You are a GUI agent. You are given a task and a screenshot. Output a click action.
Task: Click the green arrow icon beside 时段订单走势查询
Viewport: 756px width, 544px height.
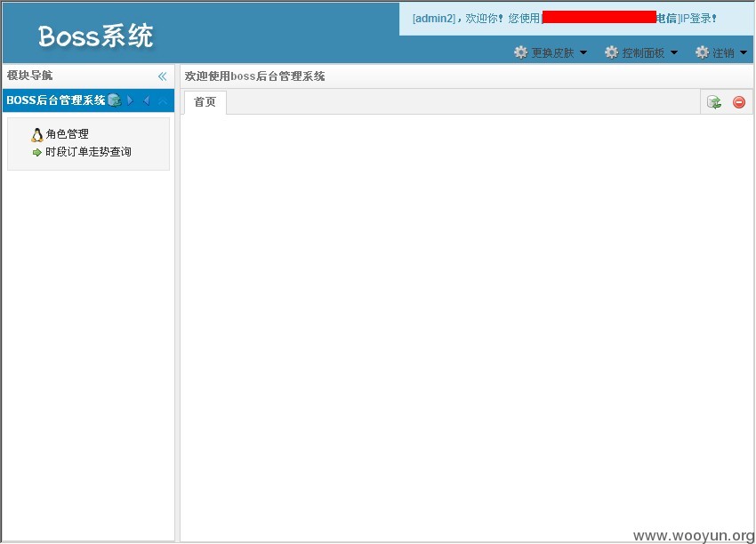[x=37, y=153]
